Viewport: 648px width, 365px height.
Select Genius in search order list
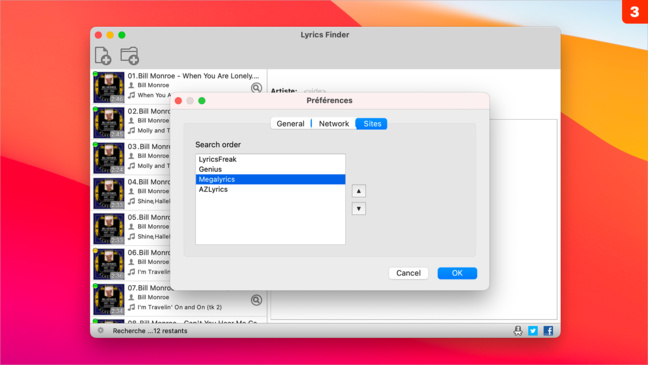click(270, 169)
